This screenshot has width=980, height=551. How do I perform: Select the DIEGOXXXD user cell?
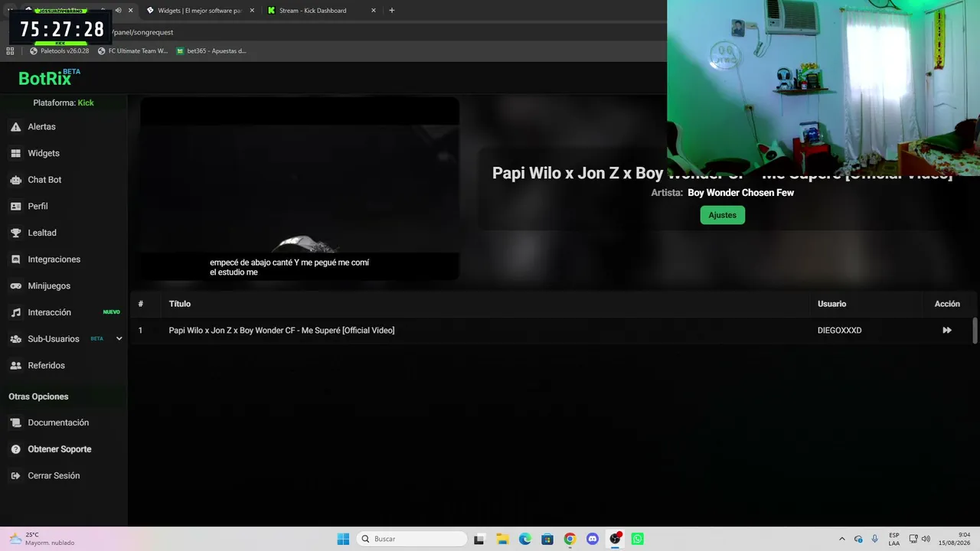839,331
